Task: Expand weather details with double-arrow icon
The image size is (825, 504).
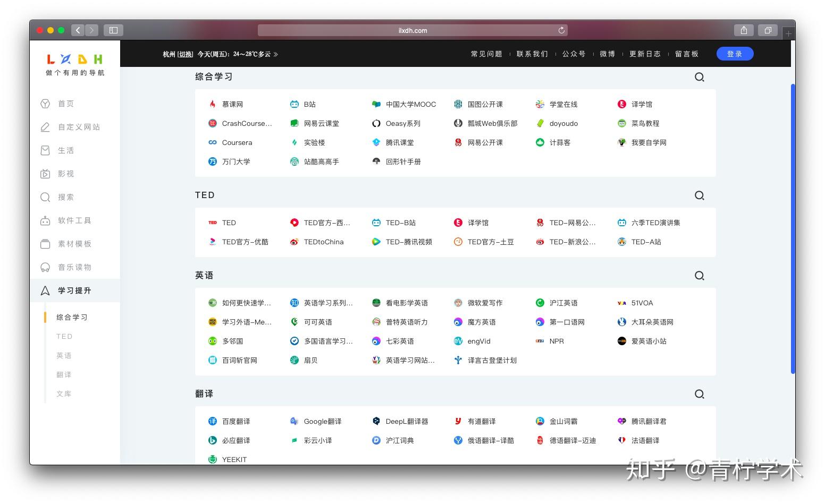Action: tap(275, 54)
